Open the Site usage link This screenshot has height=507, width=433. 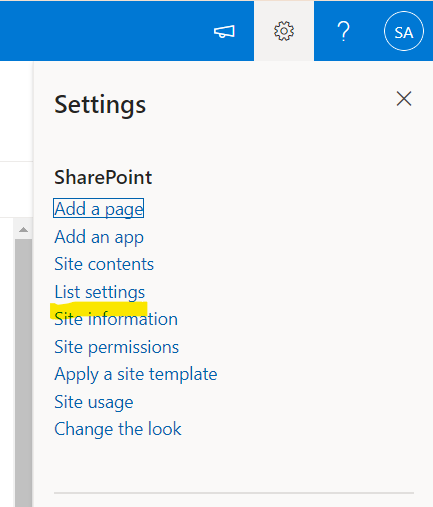pyautogui.click(x=94, y=402)
